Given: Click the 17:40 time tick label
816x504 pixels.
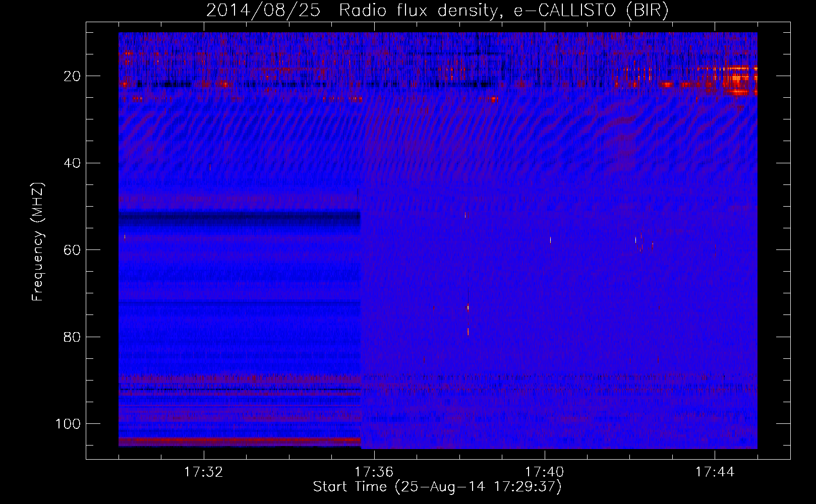Looking at the screenshot, I should pyautogui.click(x=545, y=472).
